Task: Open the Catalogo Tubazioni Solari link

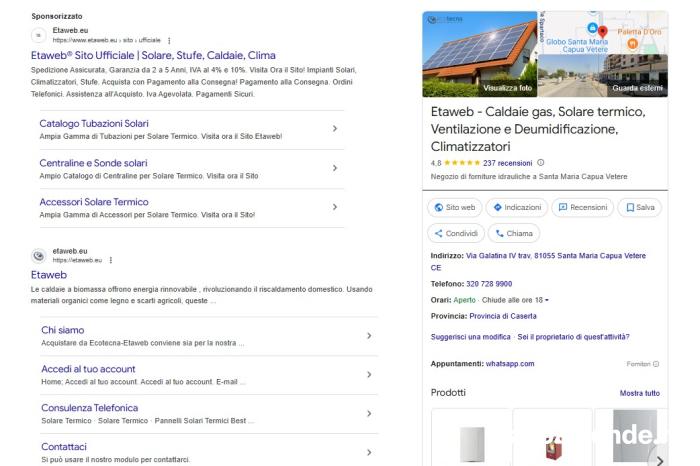Action: [94, 124]
